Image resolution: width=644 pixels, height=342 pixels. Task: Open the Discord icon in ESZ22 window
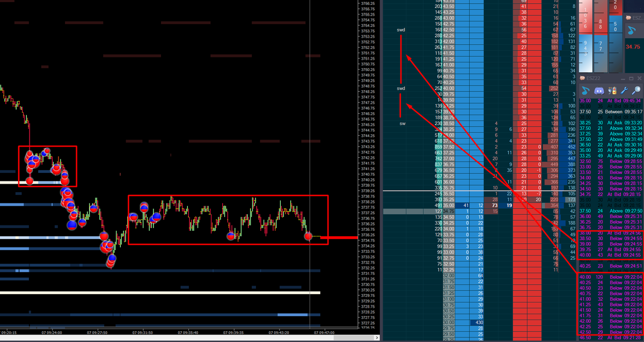tap(599, 91)
